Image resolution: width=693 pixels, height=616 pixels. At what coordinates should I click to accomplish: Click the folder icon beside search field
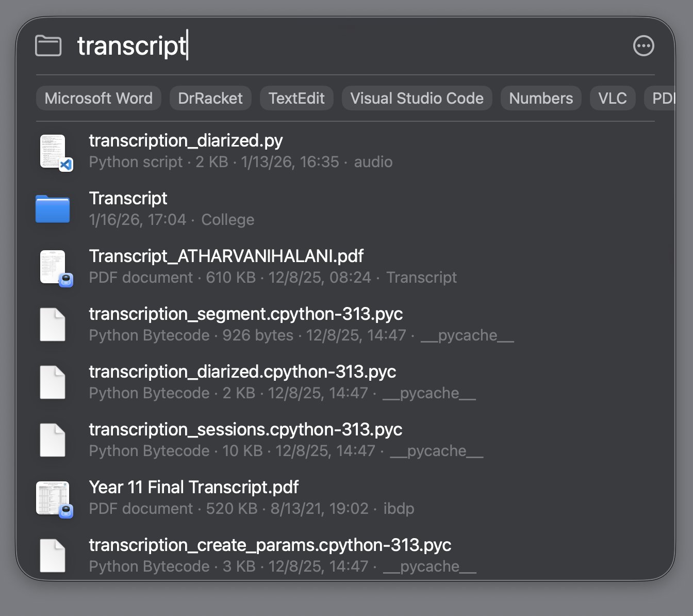pos(48,46)
